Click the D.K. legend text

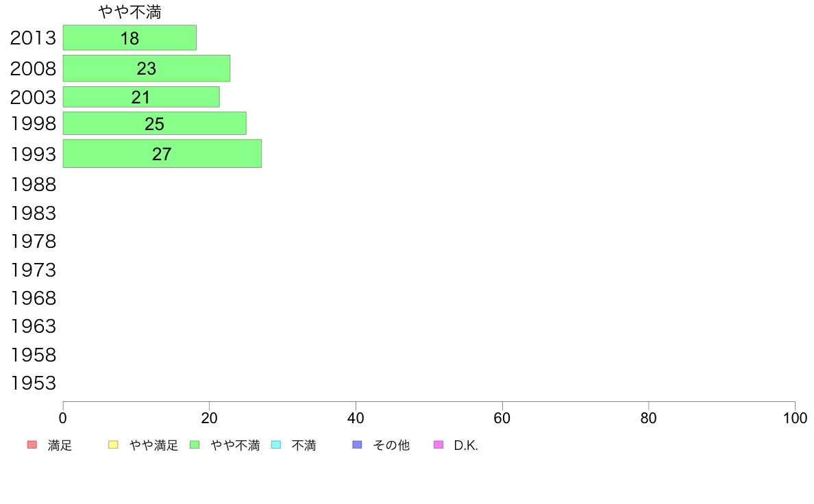(x=466, y=445)
